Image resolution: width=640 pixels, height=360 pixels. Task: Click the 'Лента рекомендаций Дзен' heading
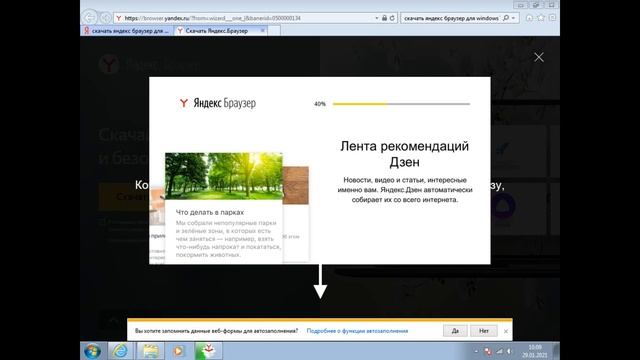pos(404,154)
